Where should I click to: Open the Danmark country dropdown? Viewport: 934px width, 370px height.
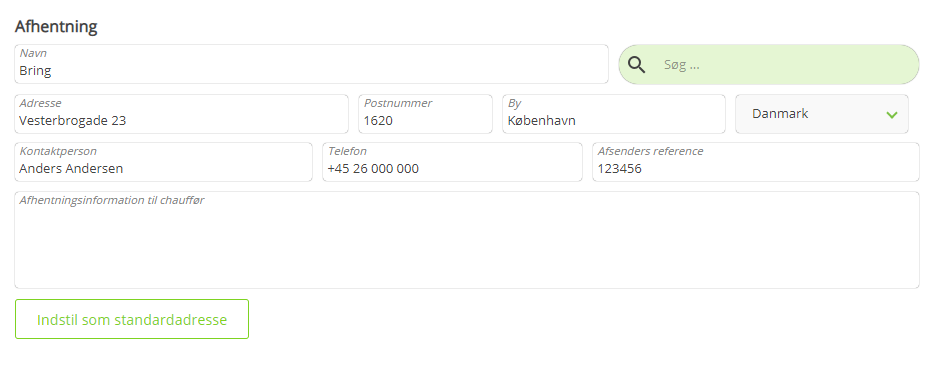822,114
